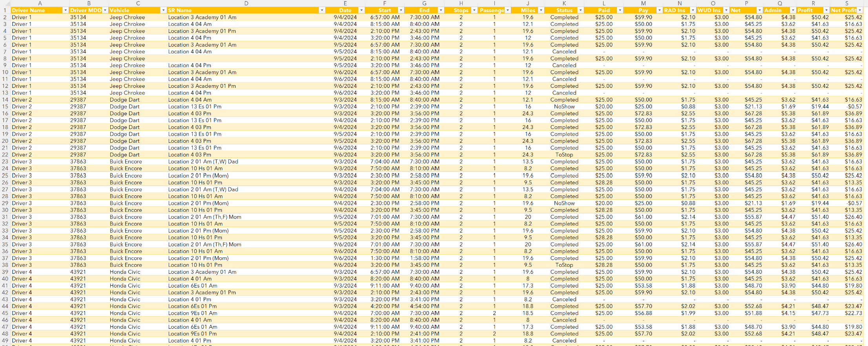Select column D by its letter header
Viewport: 868px width, 346px height.
tap(246, 3)
